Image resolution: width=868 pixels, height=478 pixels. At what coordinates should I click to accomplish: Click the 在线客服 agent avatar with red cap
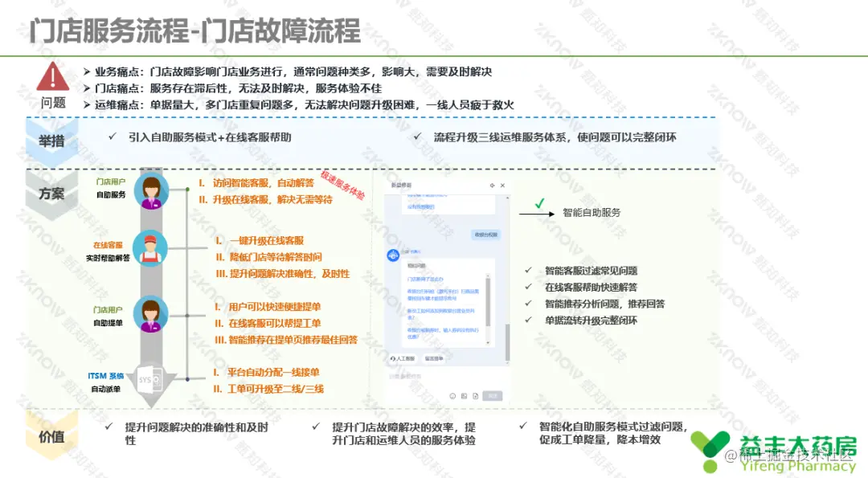pos(150,249)
